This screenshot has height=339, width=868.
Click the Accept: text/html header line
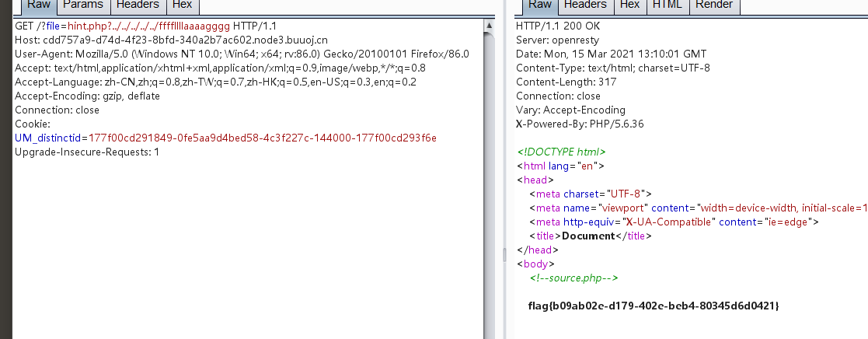(221, 68)
